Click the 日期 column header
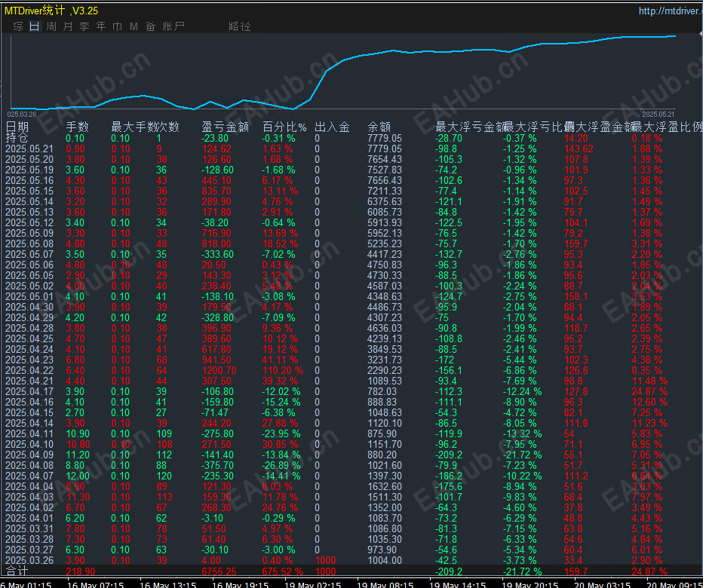Image resolution: width=703 pixels, height=588 pixels. 17,127
